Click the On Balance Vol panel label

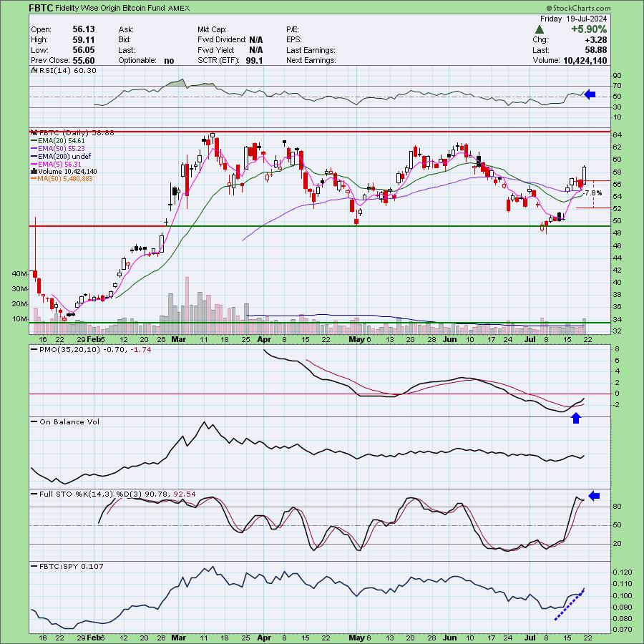pyautogui.click(x=69, y=421)
